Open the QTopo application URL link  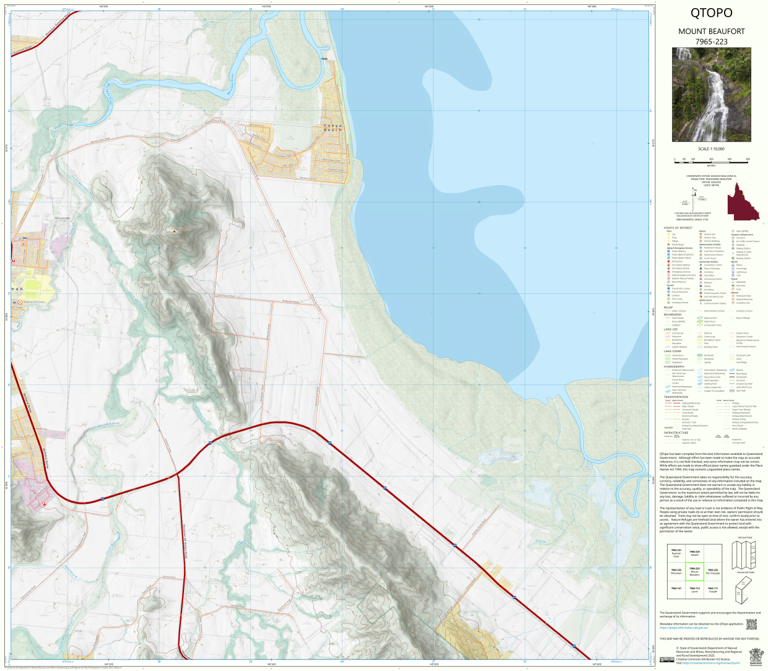[683, 627]
